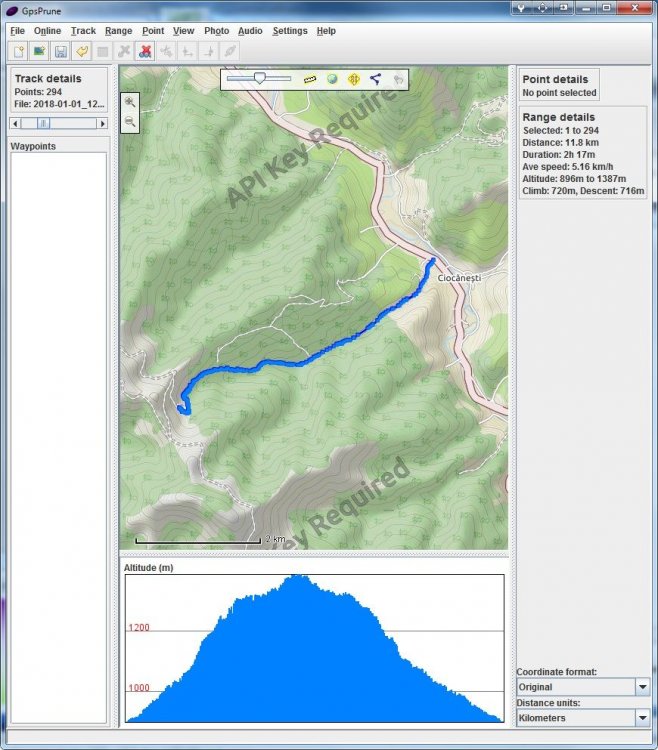Viewport: 658px width, 750px height.
Task: Open the Coordinate format dropdown showing Original
Action: [x=583, y=687]
